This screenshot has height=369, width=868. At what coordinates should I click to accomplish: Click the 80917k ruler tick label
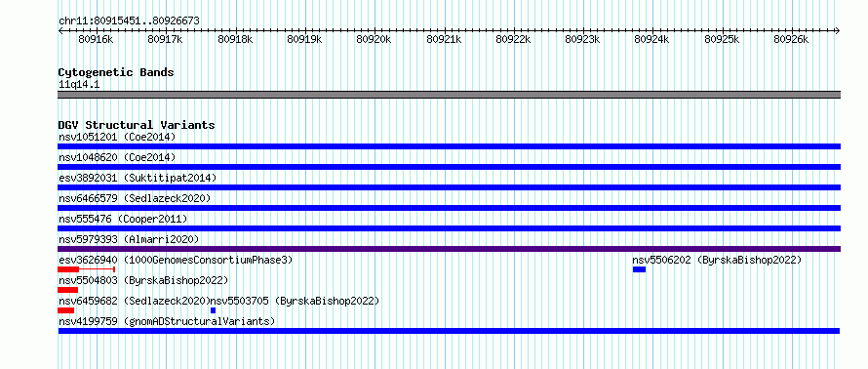[166, 39]
